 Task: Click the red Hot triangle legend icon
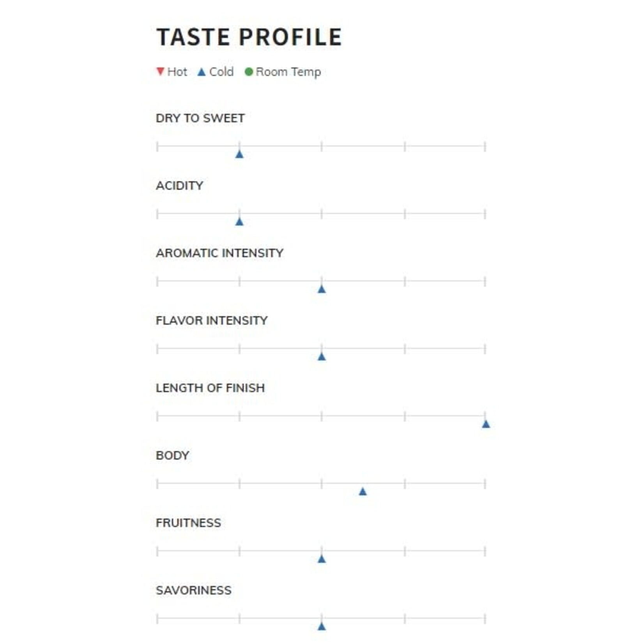[x=160, y=72]
